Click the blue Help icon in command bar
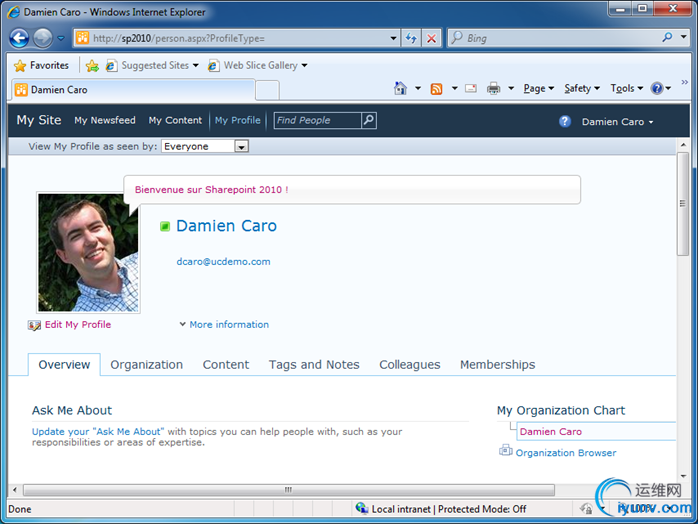Viewport: 698px width, 524px height. (657, 88)
